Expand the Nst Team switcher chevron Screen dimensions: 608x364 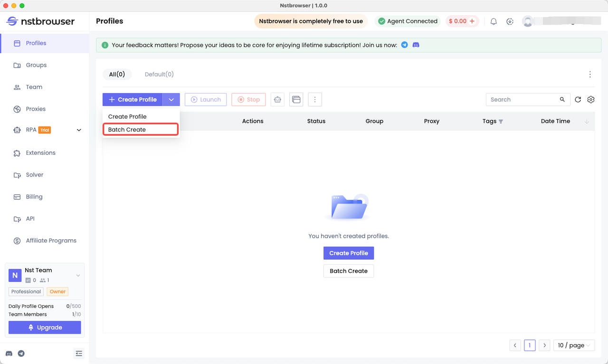(x=78, y=276)
